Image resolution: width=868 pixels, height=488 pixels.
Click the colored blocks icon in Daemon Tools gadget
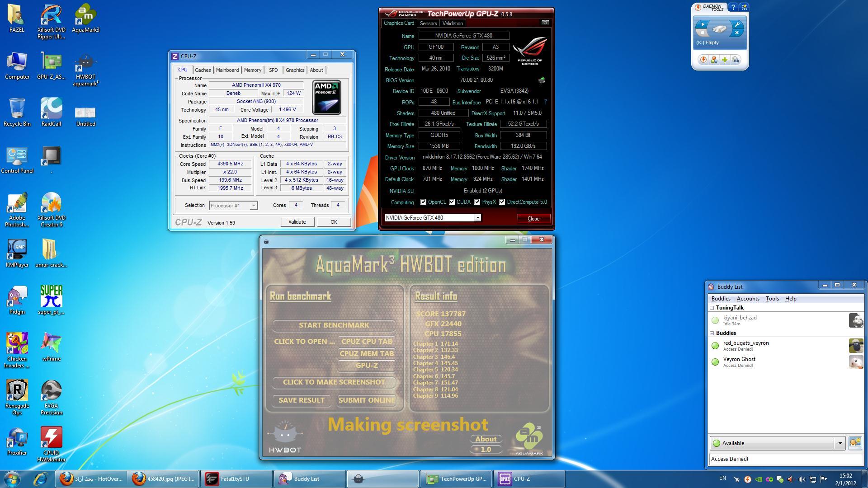[x=714, y=60]
